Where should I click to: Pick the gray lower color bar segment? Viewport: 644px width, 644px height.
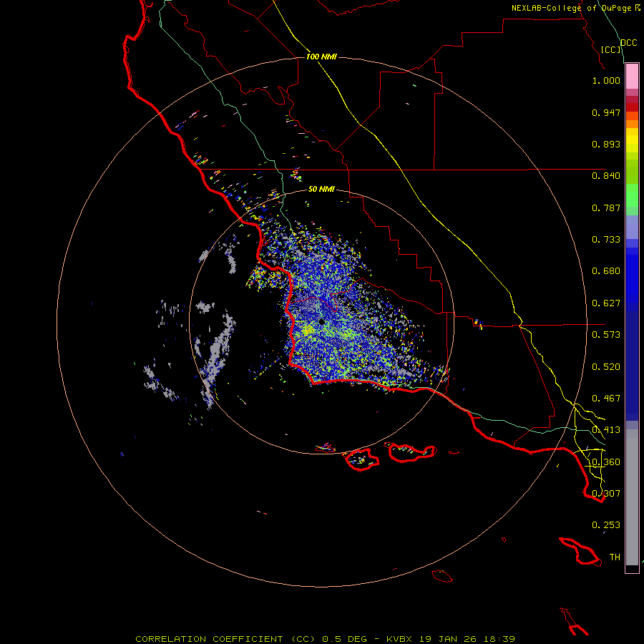[x=632, y=497]
